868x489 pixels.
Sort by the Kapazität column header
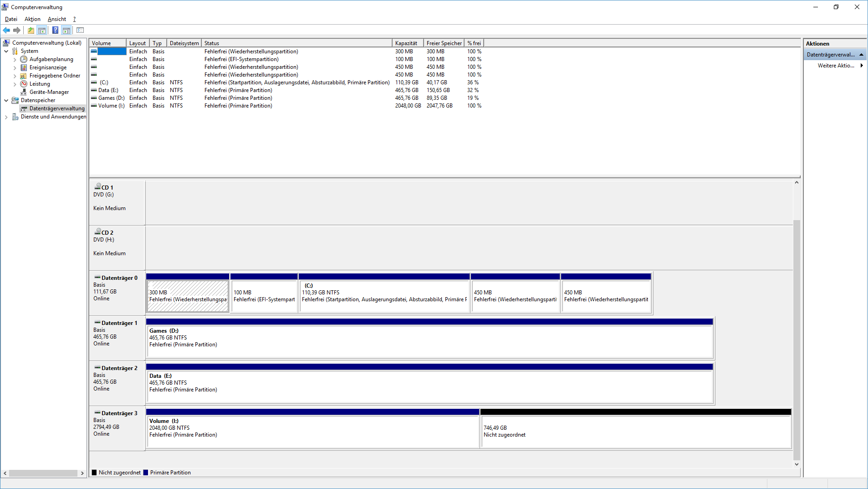[408, 43]
